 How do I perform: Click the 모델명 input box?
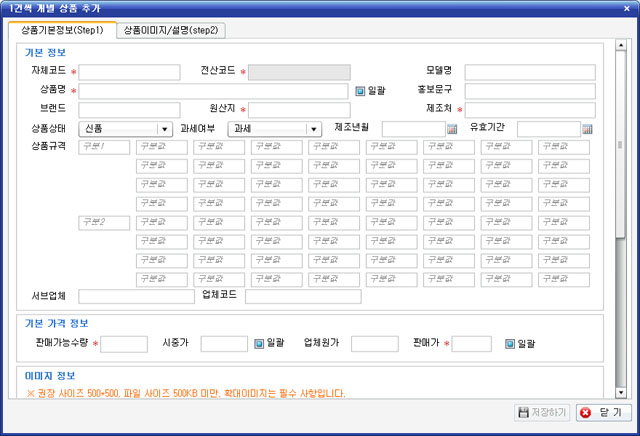click(529, 72)
